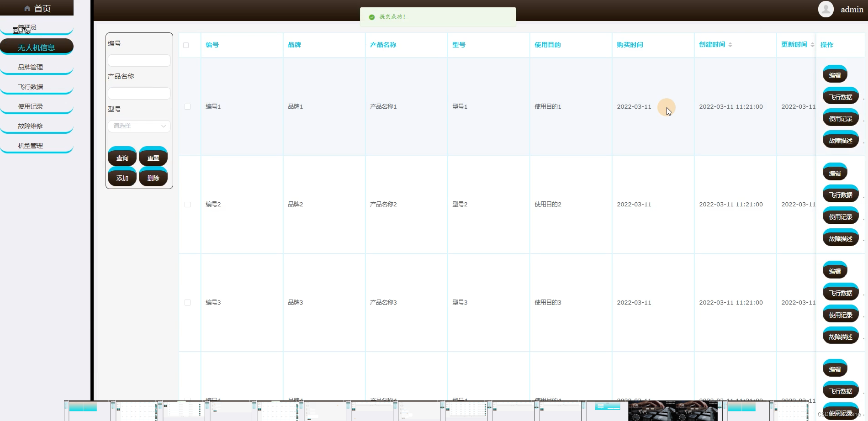Open 飞行数据 for row 编号1

(841, 96)
